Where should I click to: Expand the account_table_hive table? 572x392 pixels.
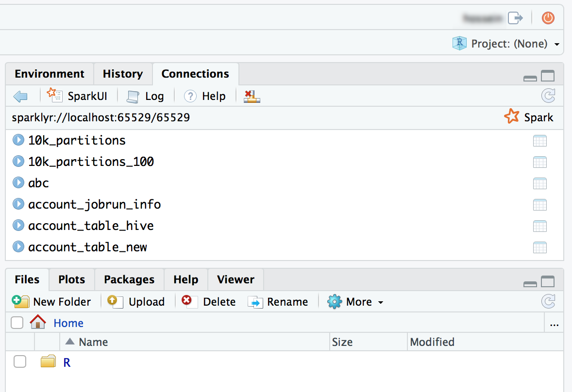pos(18,225)
